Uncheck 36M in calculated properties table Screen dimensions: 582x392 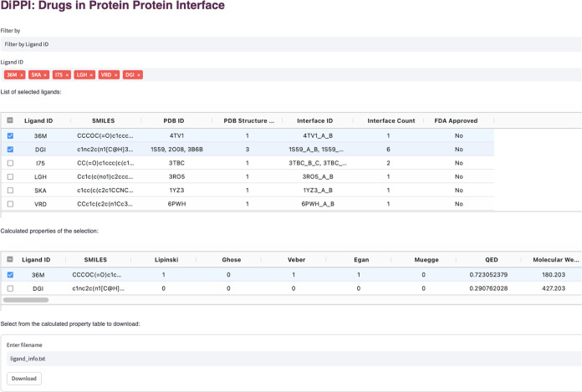coord(10,275)
